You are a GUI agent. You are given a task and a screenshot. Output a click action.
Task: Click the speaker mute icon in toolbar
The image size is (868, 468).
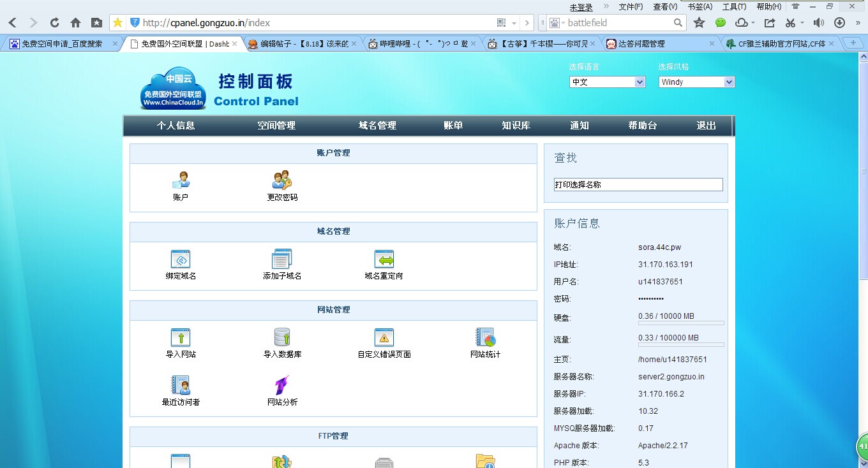point(819,23)
